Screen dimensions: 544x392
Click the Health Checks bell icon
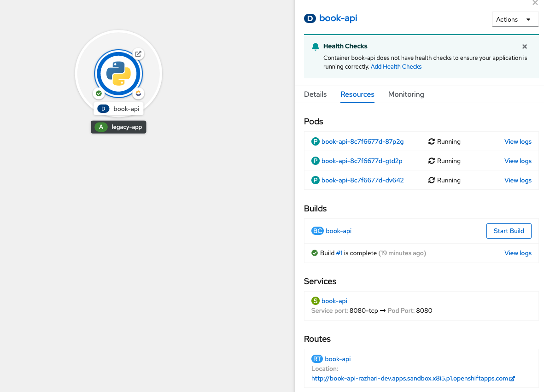point(316,47)
